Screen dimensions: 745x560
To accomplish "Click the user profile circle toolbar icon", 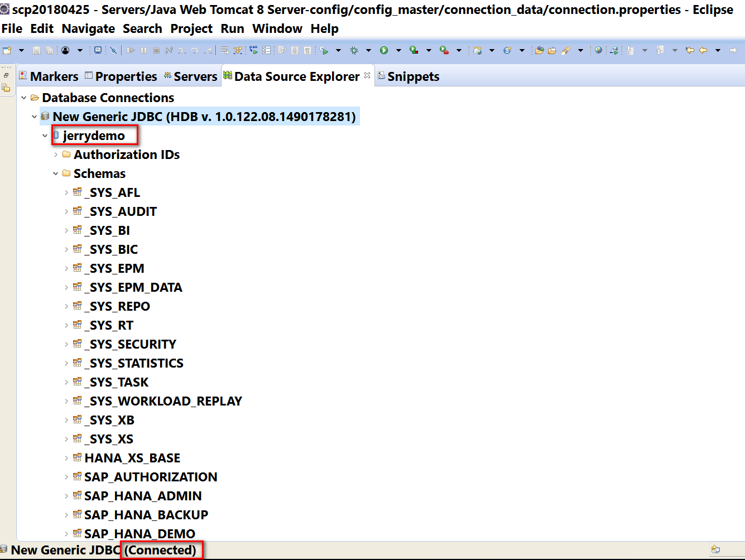I will [x=65, y=50].
